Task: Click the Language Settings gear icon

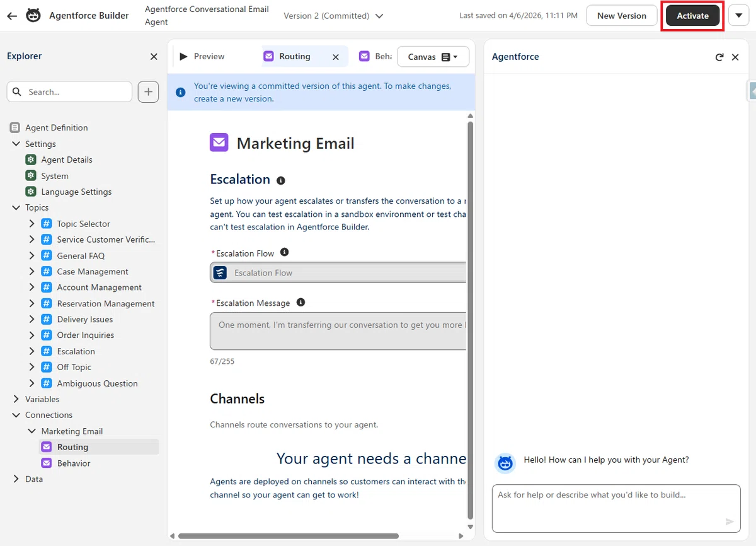Action: pos(30,192)
